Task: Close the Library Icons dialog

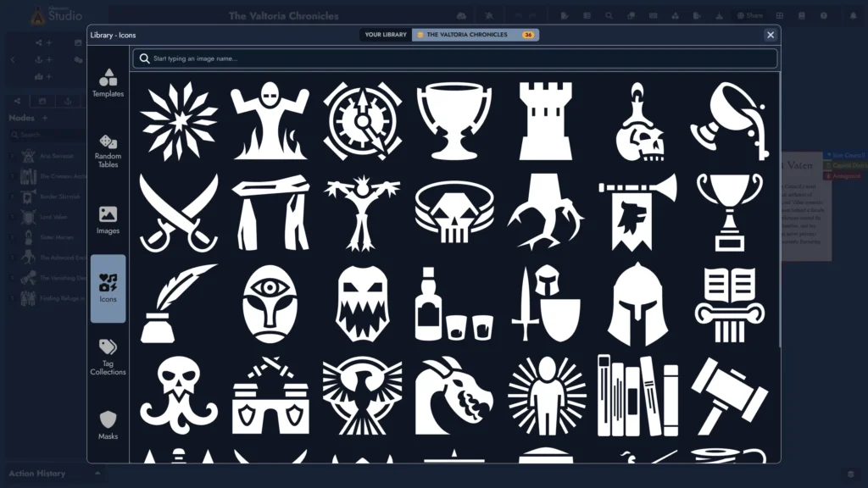Action: tap(770, 35)
